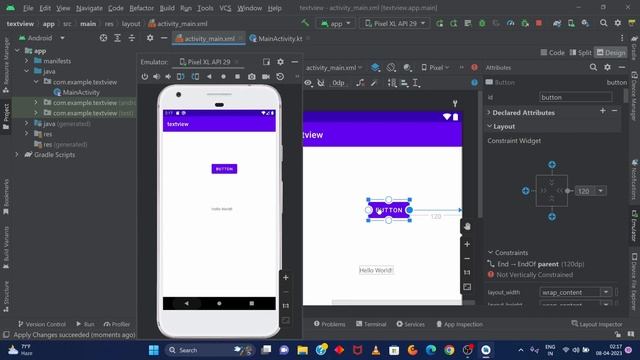Image resolution: width=640 pixels, height=360 pixels.
Task: Open the Profiler tool window
Action: coord(117,324)
